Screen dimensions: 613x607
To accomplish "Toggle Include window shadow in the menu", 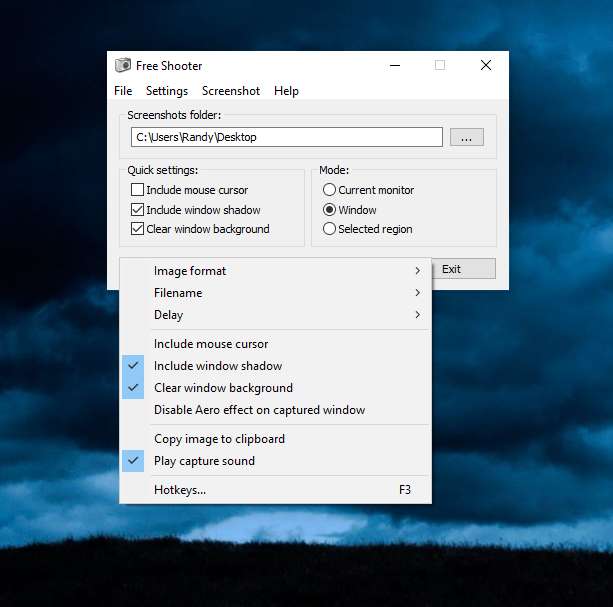I will 276,366.
